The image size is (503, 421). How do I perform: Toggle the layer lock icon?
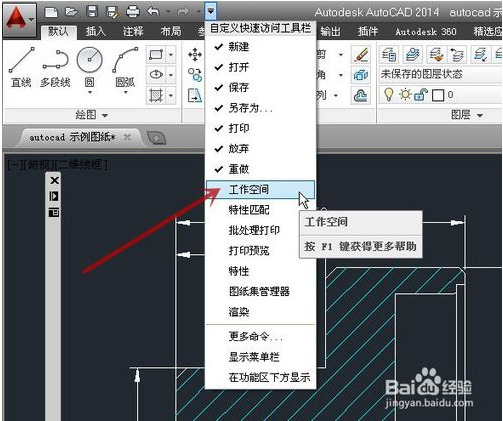421,95
